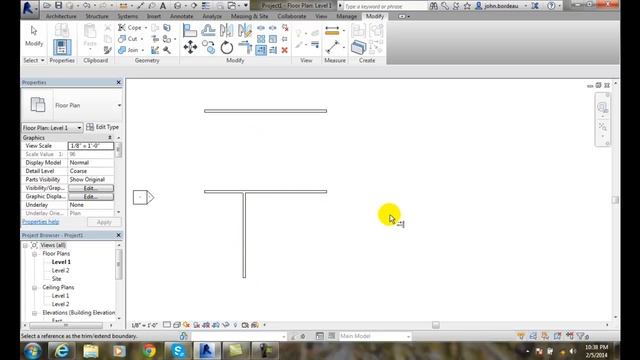Open the navigation wheel on the navigation bar
The height and width of the screenshot is (360, 640).
[x=602, y=107]
